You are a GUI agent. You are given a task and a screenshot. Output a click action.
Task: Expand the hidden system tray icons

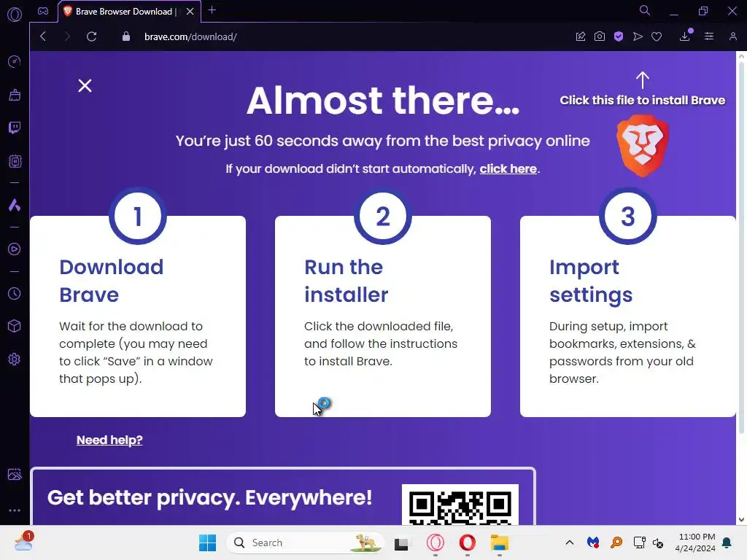click(x=569, y=542)
